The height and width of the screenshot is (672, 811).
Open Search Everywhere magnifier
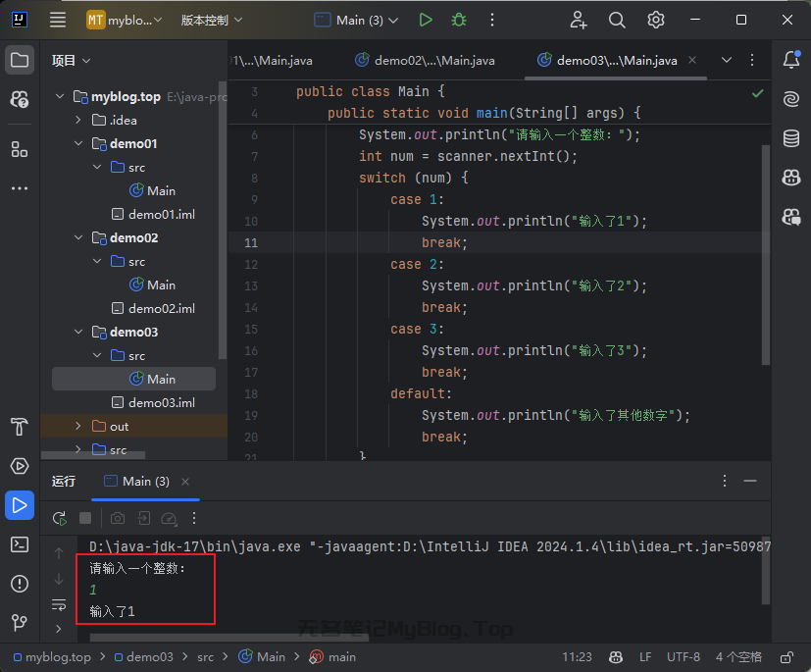[x=617, y=21]
